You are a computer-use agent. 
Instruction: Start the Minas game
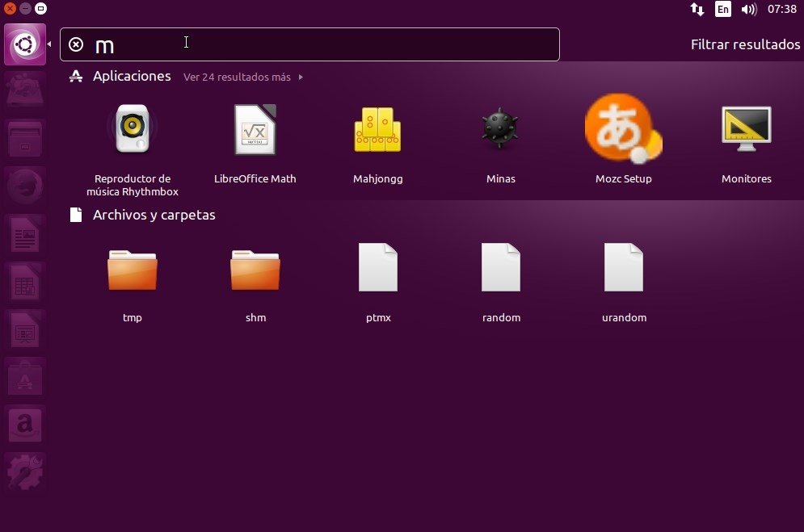pos(500,128)
